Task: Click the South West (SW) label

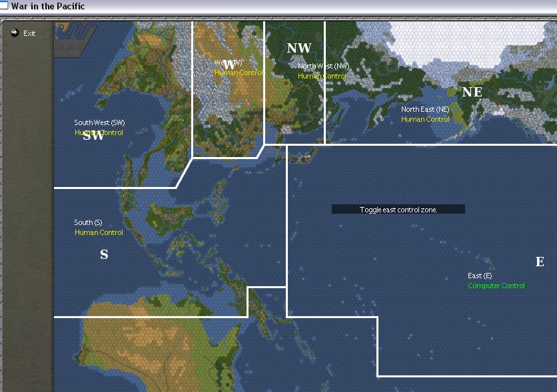Action: [99, 122]
